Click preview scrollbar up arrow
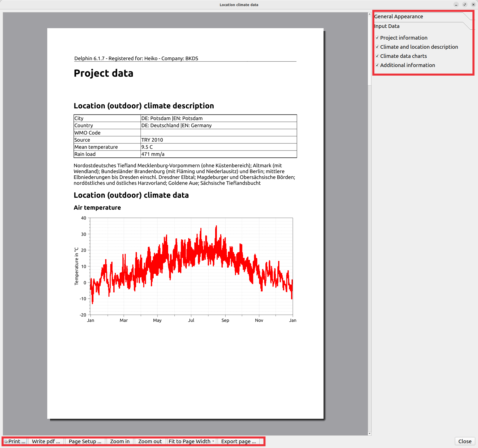 [x=370, y=14]
